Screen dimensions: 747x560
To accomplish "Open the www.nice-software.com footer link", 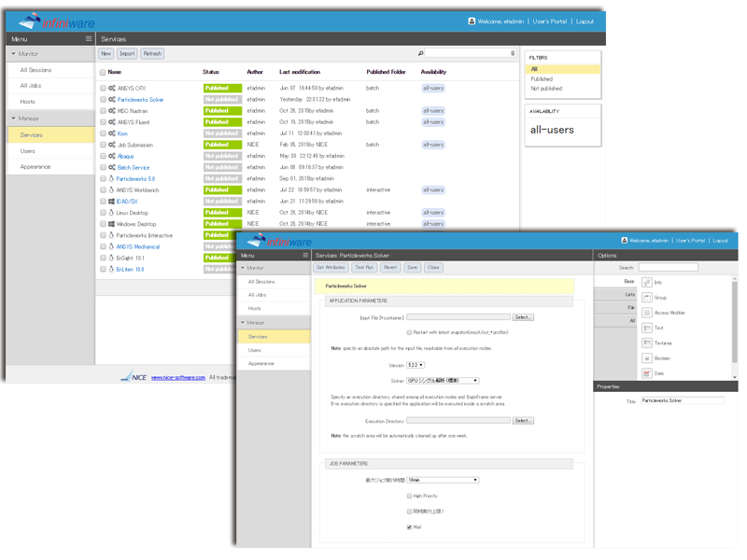I will (178, 378).
